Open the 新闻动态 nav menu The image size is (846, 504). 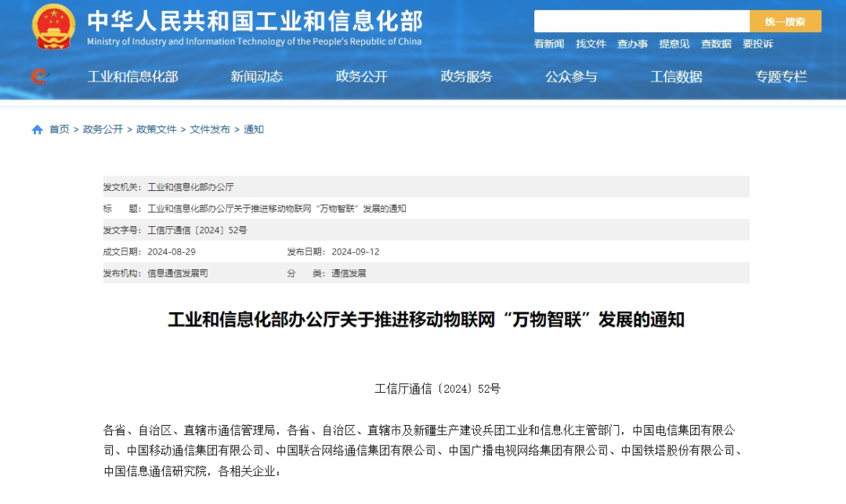click(257, 77)
